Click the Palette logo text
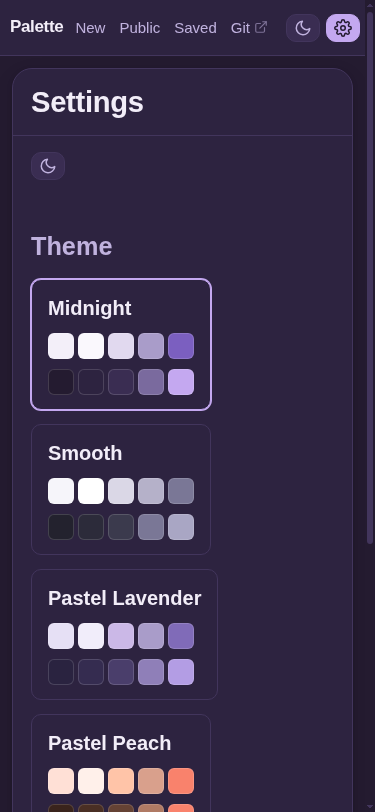 click(x=37, y=27)
